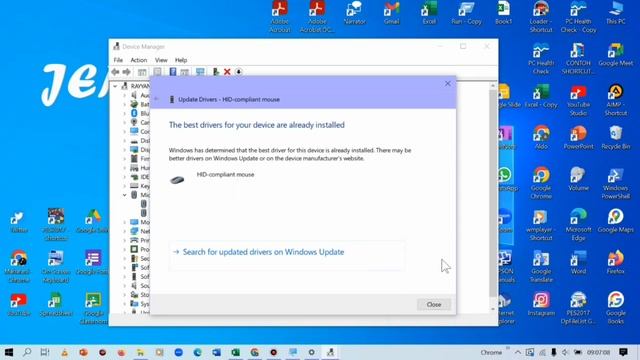Viewport: 640px width, 360px height.
Task: Open the This PC desktop icon
Action: tap(616, 13)
